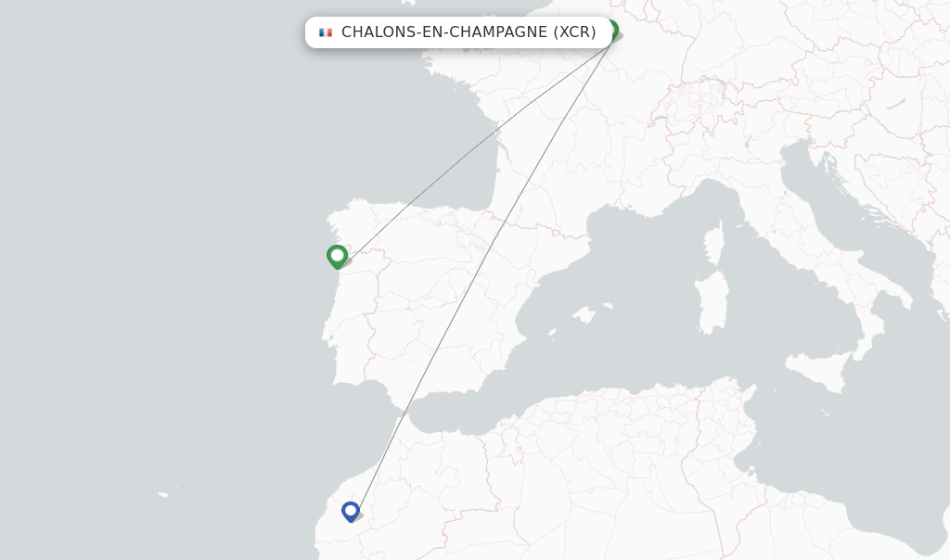This screenshot has width=950, height=560.
Task: Click the Chalons-en-Champagne (XCR) label
Action: click(x=469, y=32)
